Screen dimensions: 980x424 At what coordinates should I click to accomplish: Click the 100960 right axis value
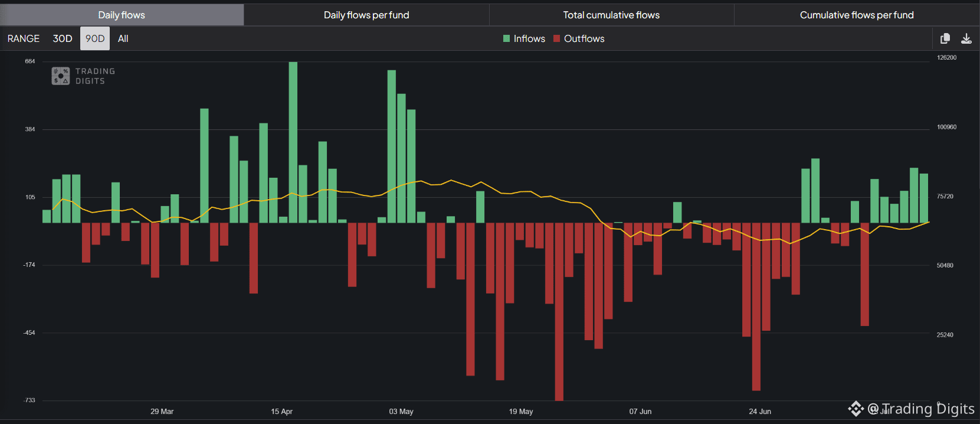point(947,127)
